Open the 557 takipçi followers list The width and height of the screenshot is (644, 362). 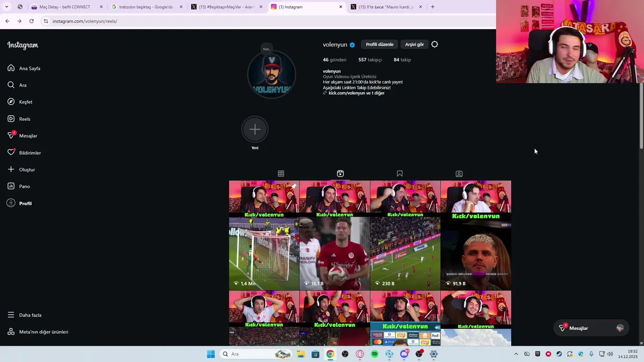(370, 60)
